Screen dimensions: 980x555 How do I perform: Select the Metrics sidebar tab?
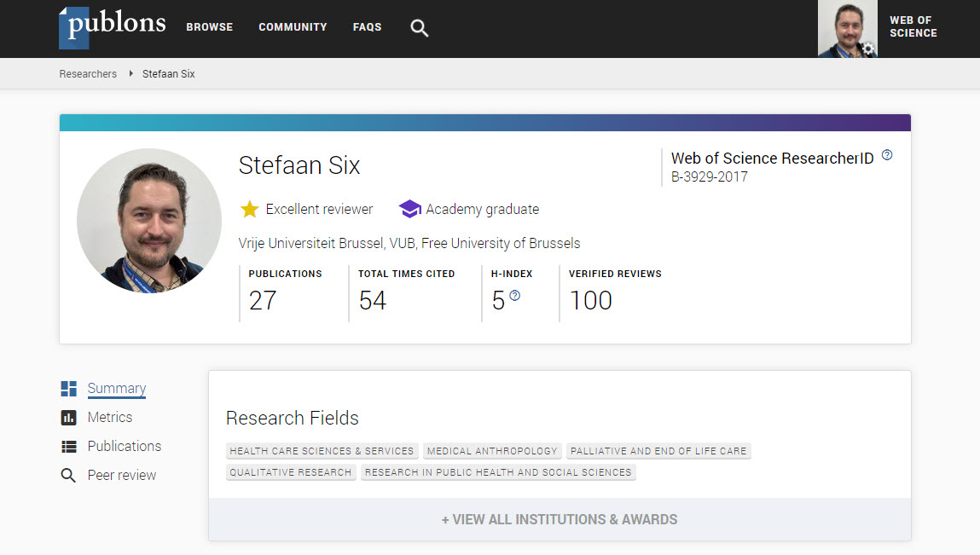tap(110, 418)
